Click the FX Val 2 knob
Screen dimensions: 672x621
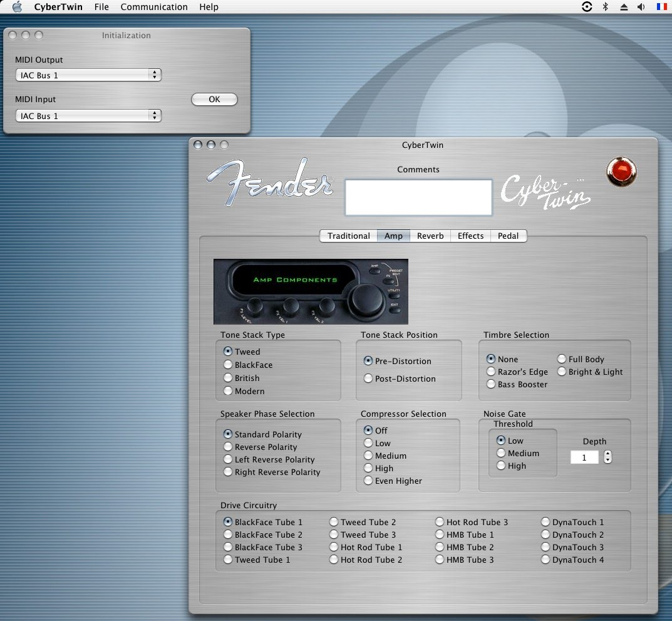[327, 306]
